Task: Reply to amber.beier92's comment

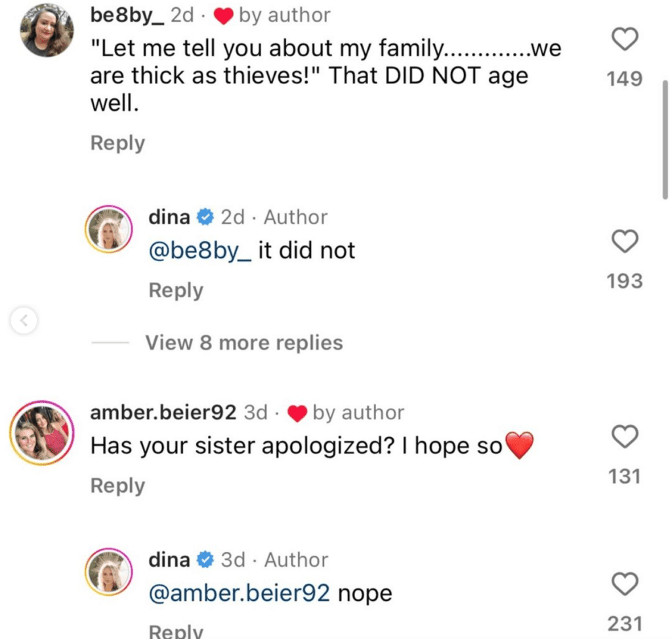Action: point(117,485)
